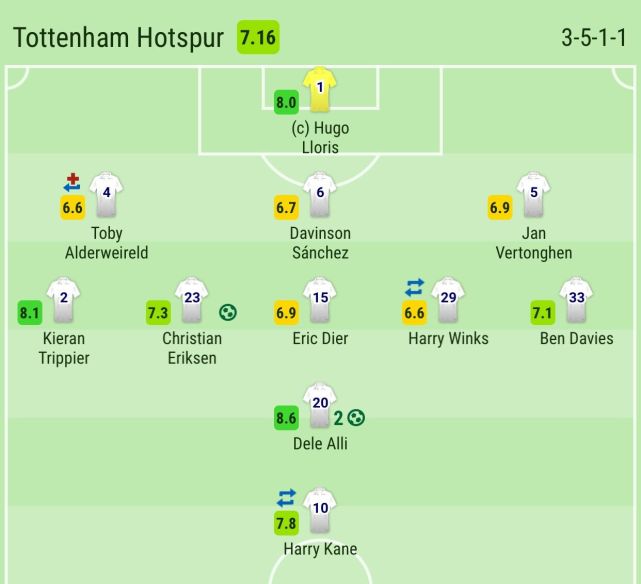Click Kieran Trippier's 8.1 rating badge

tap(30, 313)
